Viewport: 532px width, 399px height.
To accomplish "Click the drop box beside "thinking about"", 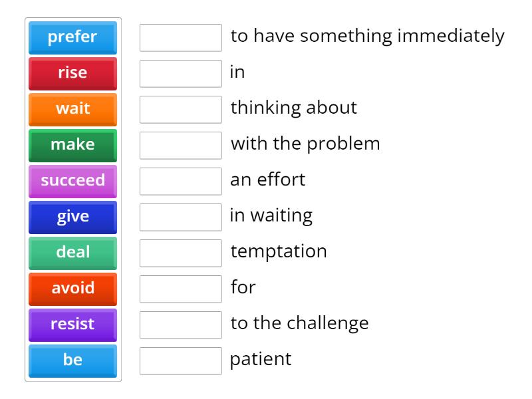I will [180, 110].
